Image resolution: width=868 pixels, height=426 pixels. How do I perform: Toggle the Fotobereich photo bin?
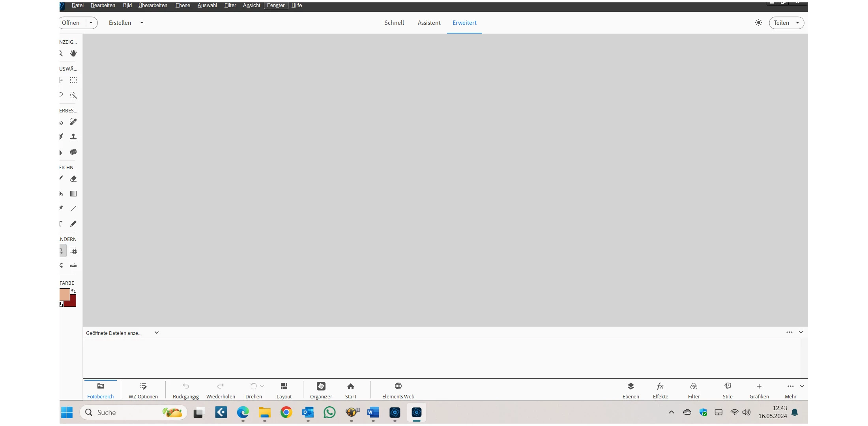tap(100, 390)
